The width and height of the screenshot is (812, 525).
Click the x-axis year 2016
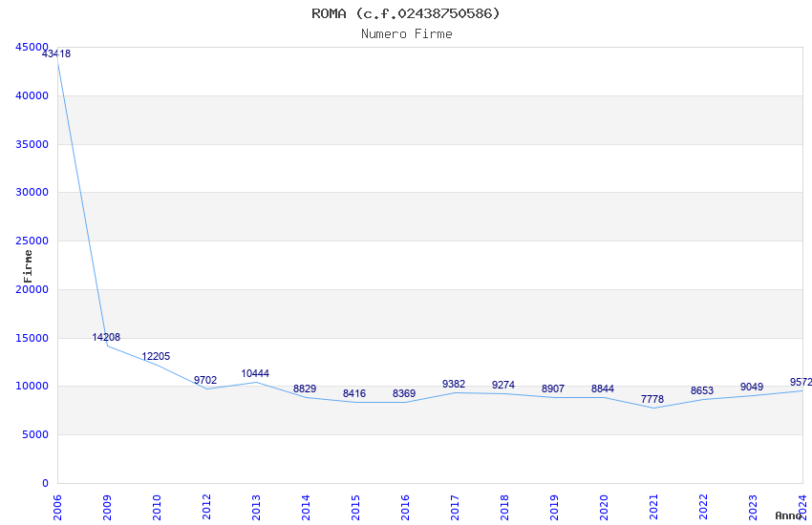405,508
